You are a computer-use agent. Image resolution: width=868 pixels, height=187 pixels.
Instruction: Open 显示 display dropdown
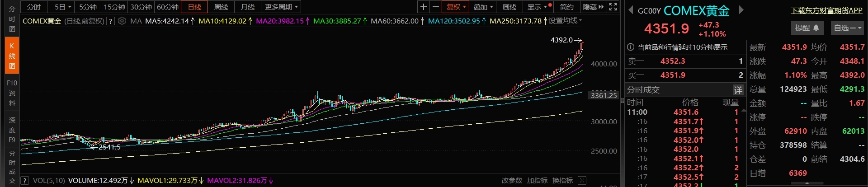(537, 7)
